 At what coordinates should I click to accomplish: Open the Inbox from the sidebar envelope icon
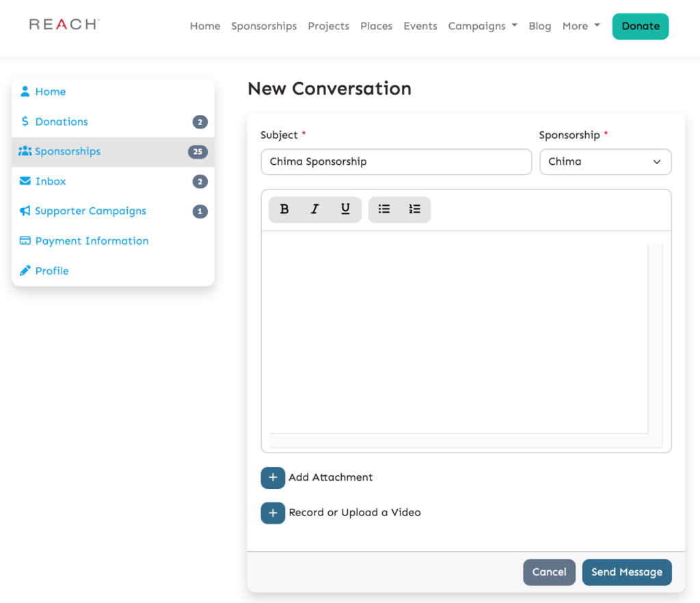[x=25, y=181]
